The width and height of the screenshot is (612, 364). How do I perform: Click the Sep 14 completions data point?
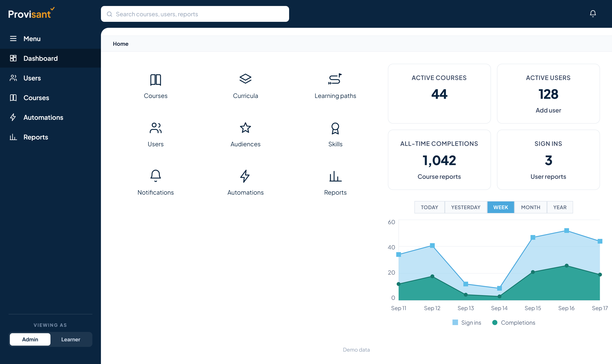coord(500,296)
